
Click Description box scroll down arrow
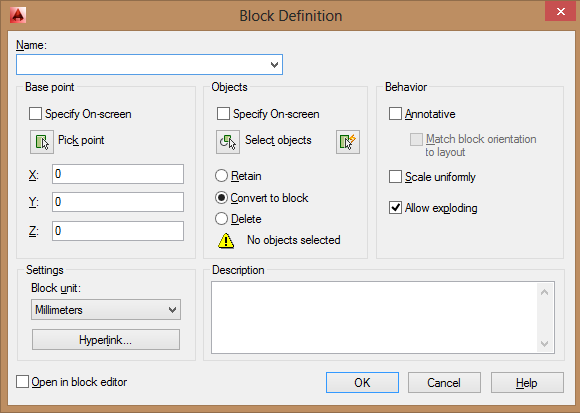tap(544, 344)
